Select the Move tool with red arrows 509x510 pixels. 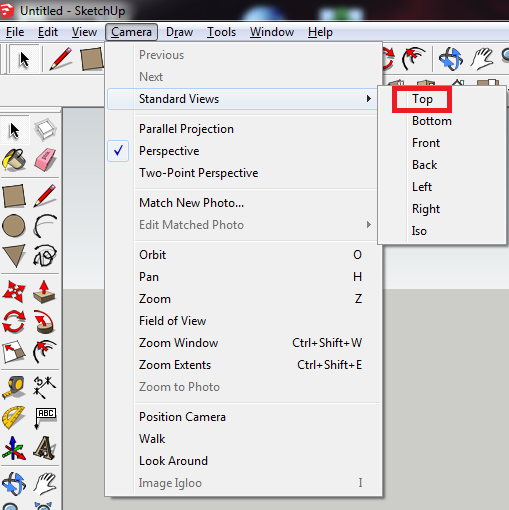pos(14,291)
